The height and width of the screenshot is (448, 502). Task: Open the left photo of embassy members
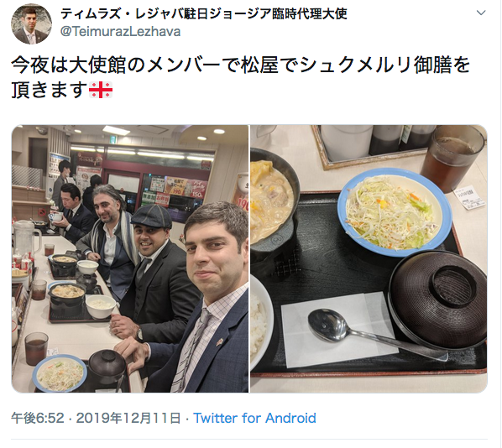click(130, 258)
